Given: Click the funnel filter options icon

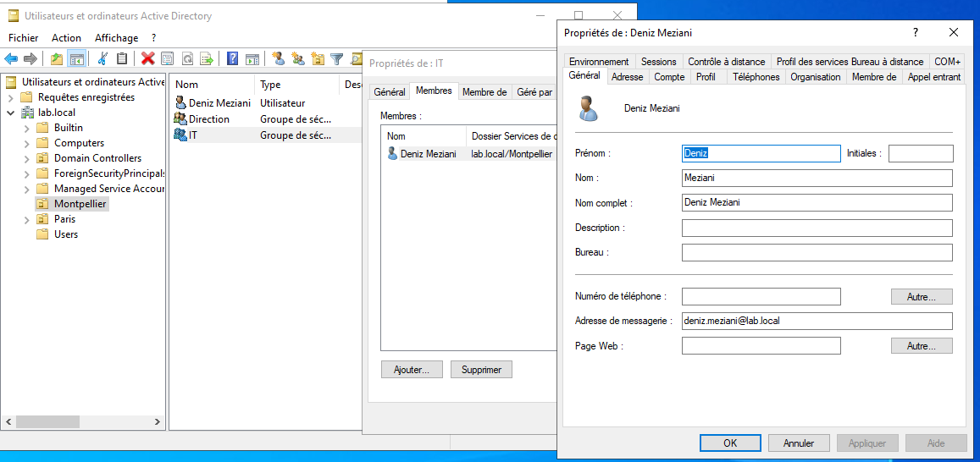Looking at the screenshot, I should pyautogui.click(x=337, y=58).
